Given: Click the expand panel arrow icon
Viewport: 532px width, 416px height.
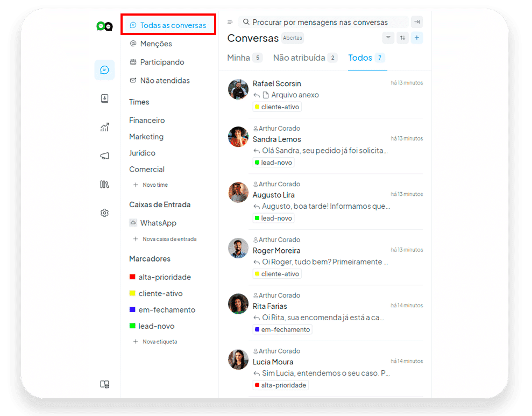Looking at the screenshot, I should click(x=417, y=22).
